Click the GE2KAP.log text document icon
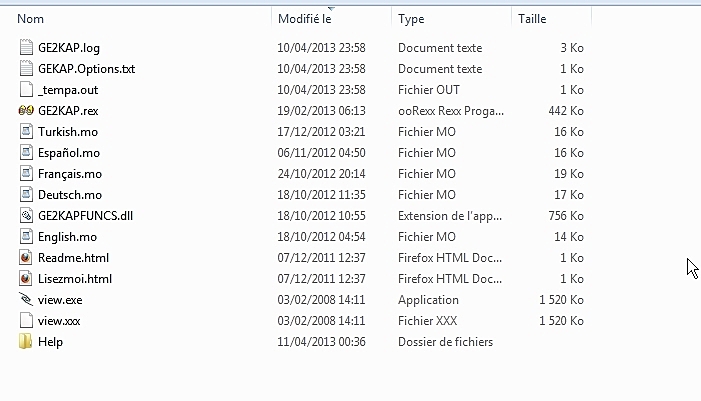 (26, 47)
